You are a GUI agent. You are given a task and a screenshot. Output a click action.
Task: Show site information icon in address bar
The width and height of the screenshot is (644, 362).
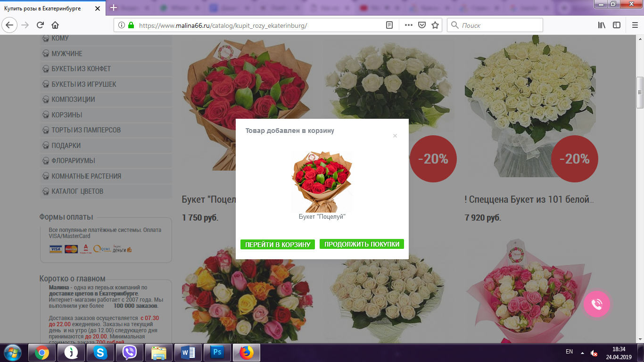click(121, 25)
